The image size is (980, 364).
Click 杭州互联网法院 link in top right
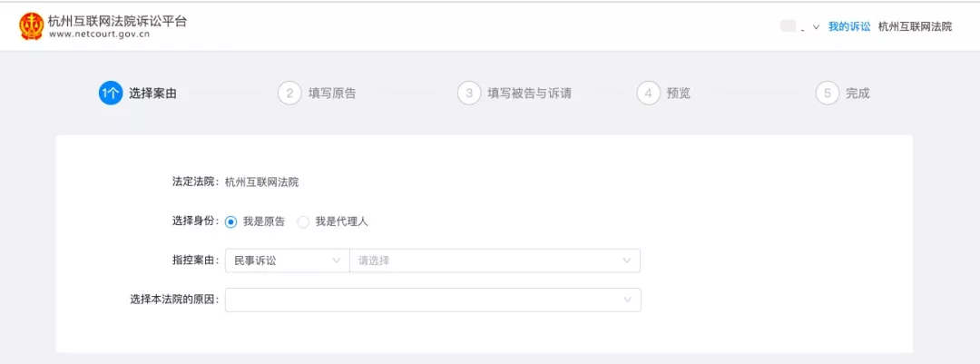(915, 26)
